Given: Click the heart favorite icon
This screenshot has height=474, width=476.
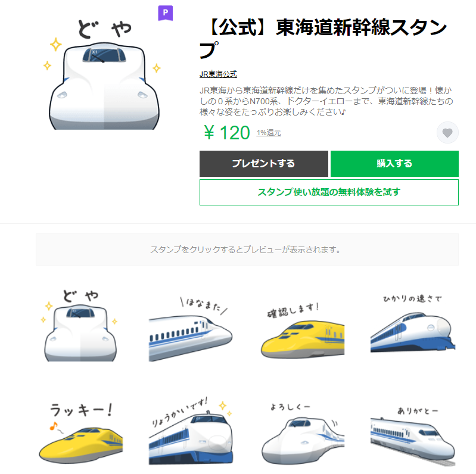Looking at the screenshot, I should pyautogui.click(x=447, y=133).
